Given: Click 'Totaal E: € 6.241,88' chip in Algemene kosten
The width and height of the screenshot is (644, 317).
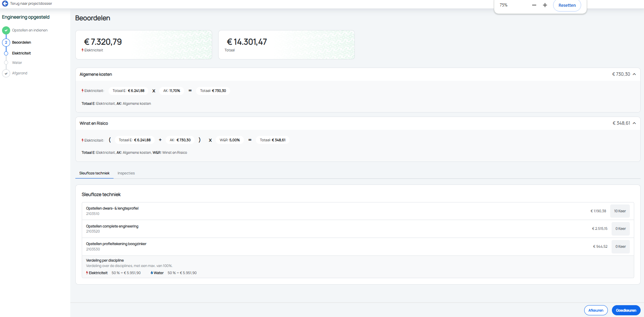Looking at the screenshot, I should 128,91.
